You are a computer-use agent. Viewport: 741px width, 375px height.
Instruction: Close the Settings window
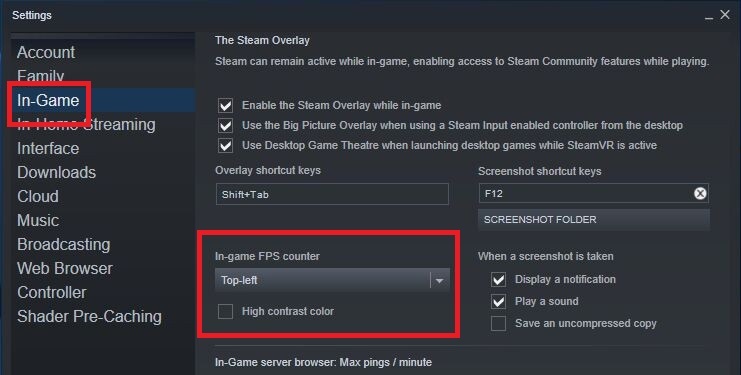[725, 15]
